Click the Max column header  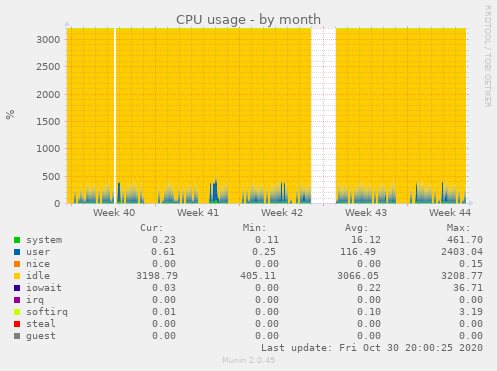(458, 228)
